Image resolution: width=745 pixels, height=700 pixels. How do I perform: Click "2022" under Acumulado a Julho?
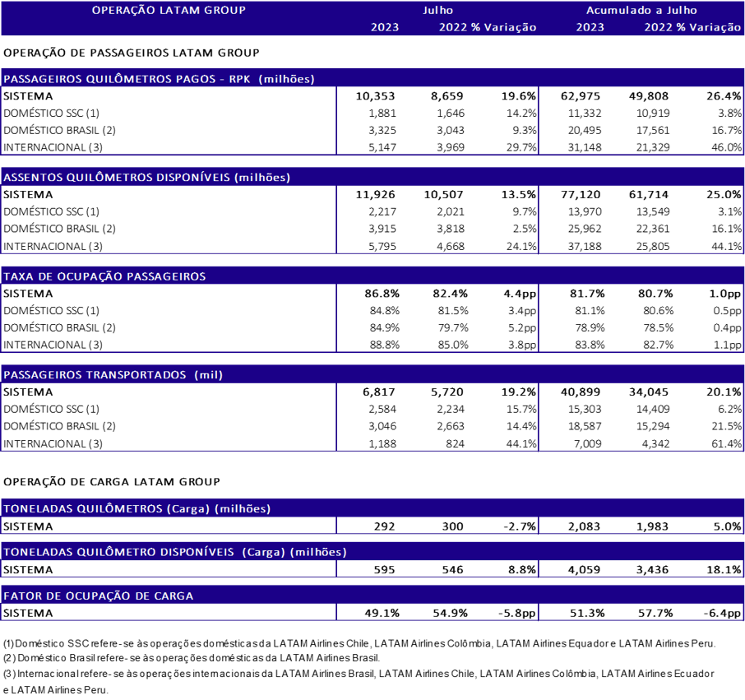pyautogui.click(x=659, y=27)
